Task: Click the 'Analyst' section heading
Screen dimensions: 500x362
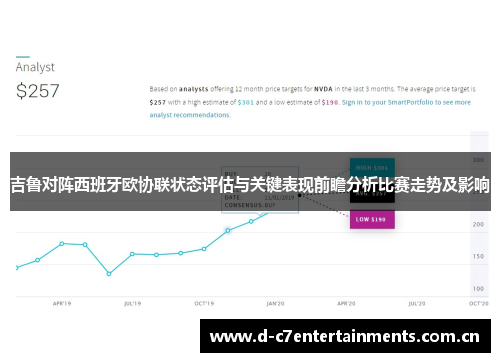Action: (x=35, y=67)
